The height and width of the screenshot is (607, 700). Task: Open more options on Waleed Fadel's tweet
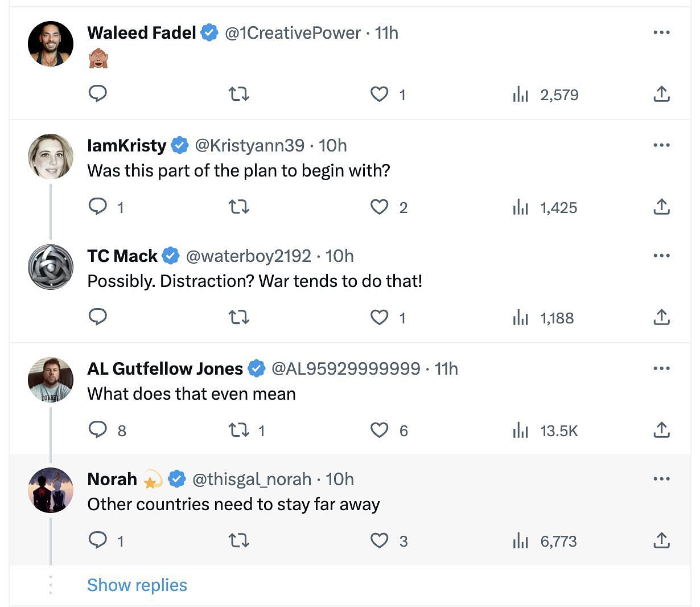pos(661,32)
